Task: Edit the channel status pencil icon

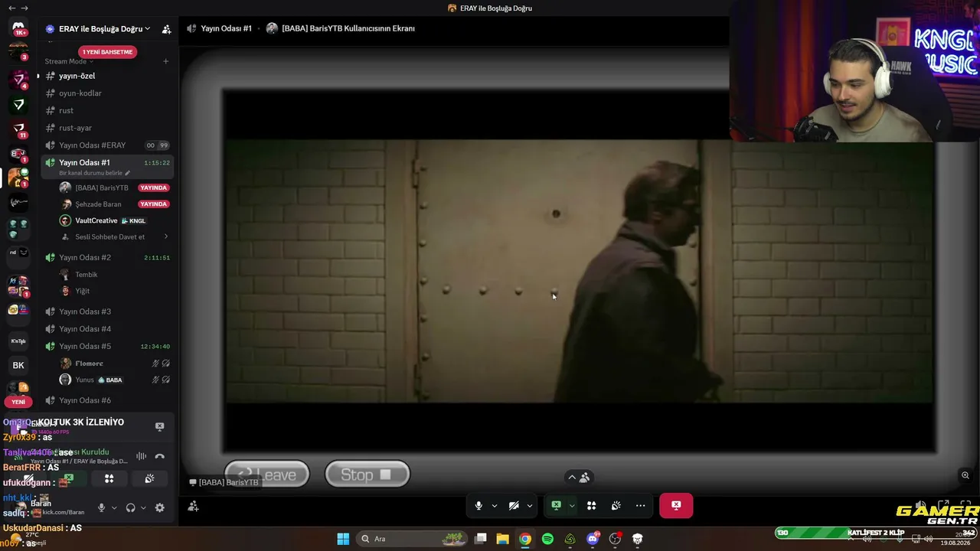Action: click(127, 174)
